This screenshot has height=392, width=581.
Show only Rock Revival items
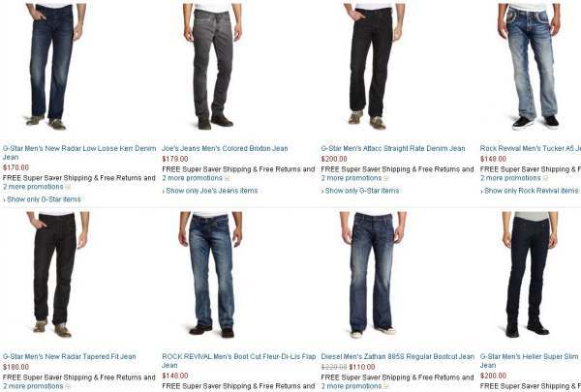tap(531, 191)
